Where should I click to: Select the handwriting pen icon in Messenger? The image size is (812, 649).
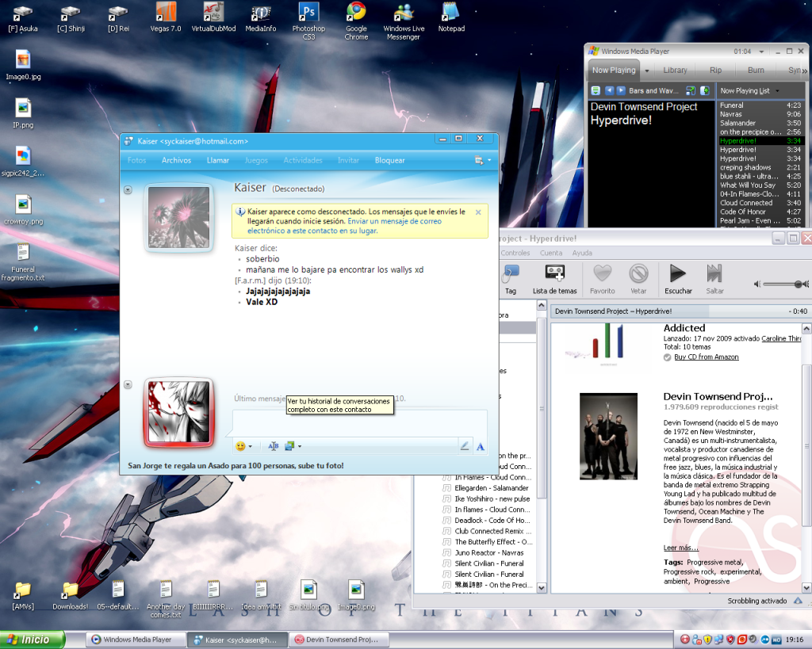465,446
